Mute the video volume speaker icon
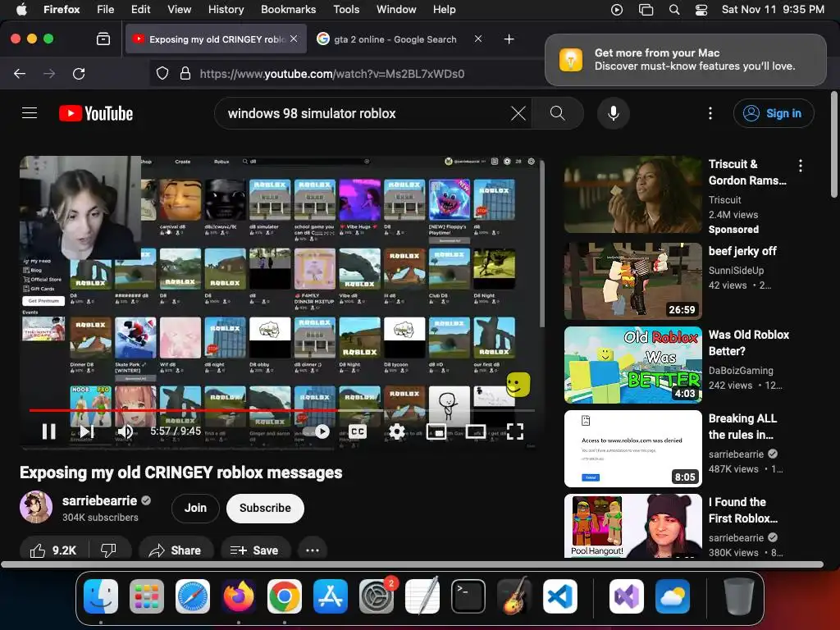The image size is (840, 630). pos(125,431)
